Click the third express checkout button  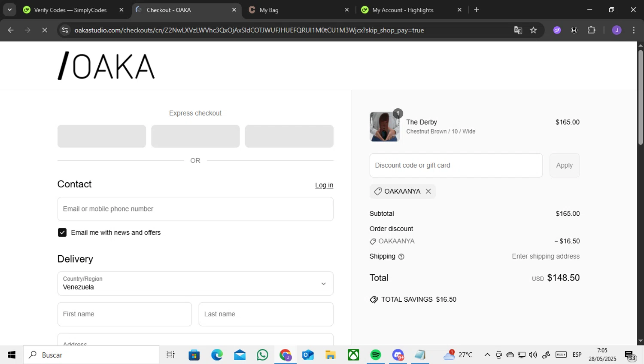(289, 136)
